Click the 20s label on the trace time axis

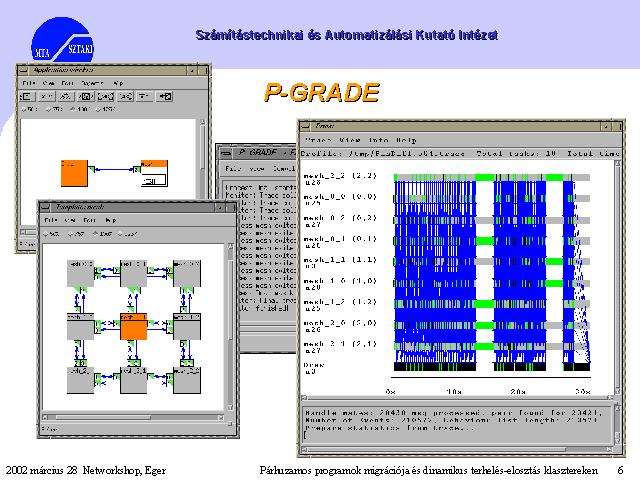click(518, 391)
